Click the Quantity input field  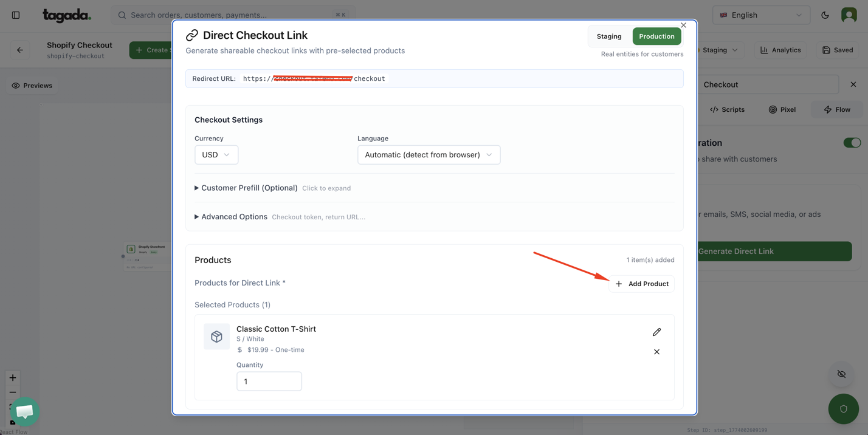(x=269, y=382)
